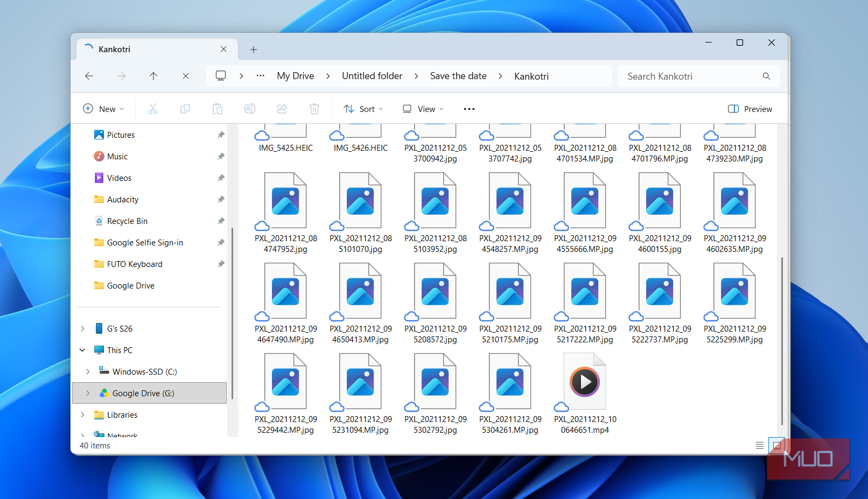Show hidden breadcrumb path with ellipsis
The width and height of the screenshot is (868, 499).
(261, 76)
